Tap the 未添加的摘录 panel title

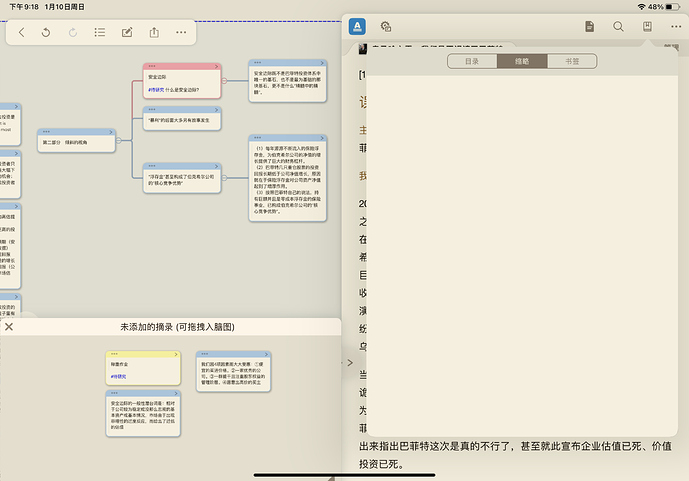pos(177,327)
